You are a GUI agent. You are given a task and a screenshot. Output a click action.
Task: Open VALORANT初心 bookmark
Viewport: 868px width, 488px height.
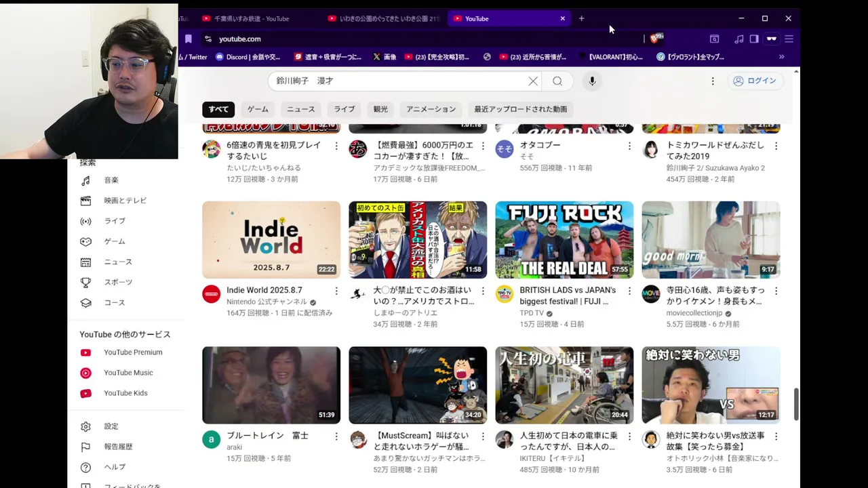[610, 57]
